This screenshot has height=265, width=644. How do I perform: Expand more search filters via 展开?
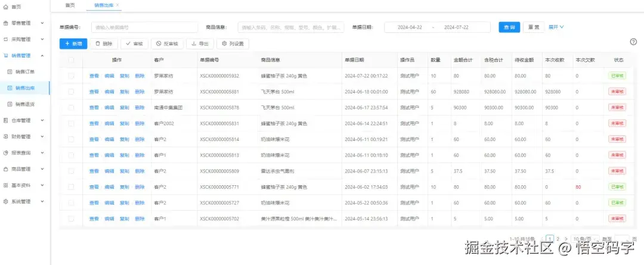coord(556,27)
